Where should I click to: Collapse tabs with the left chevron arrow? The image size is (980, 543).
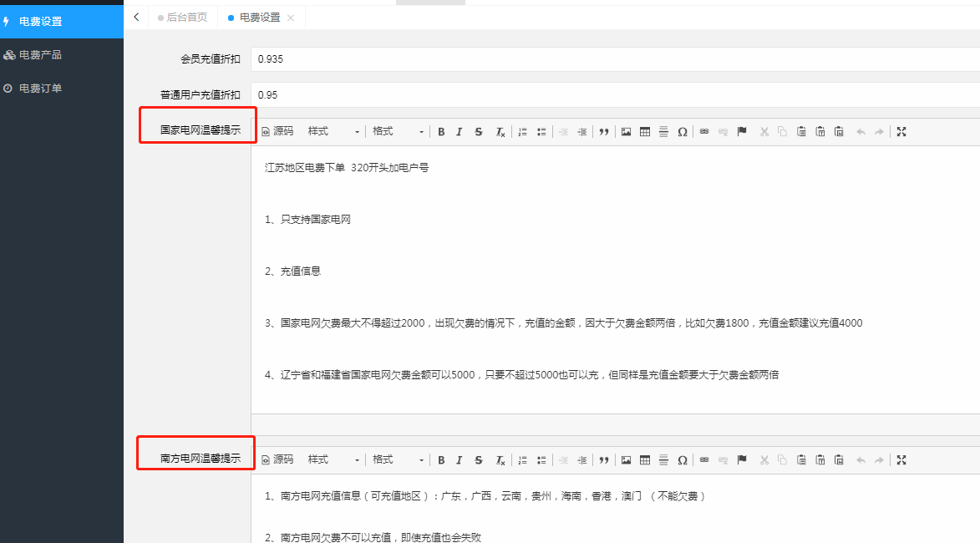136,17
